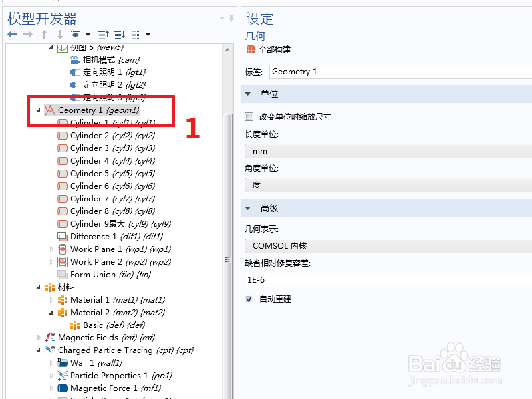Viewport: 532px width, 399px height.
Task: Click the Work Plane 1 icon
Action: [62, 249]
